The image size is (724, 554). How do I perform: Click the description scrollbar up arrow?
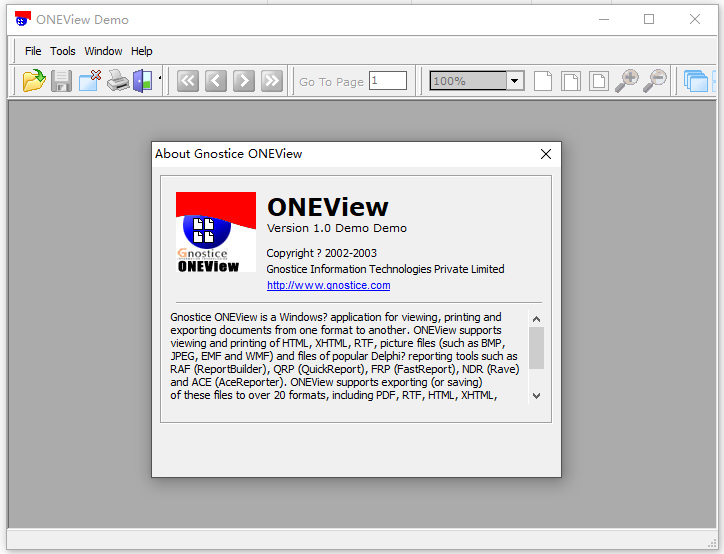(536, 319)
